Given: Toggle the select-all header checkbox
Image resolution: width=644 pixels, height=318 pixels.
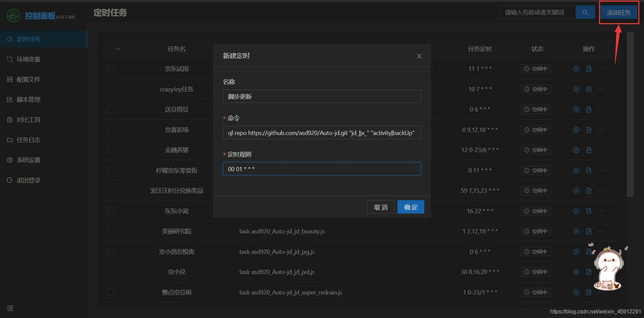Looking at the screenshot, I should (111, 49).
